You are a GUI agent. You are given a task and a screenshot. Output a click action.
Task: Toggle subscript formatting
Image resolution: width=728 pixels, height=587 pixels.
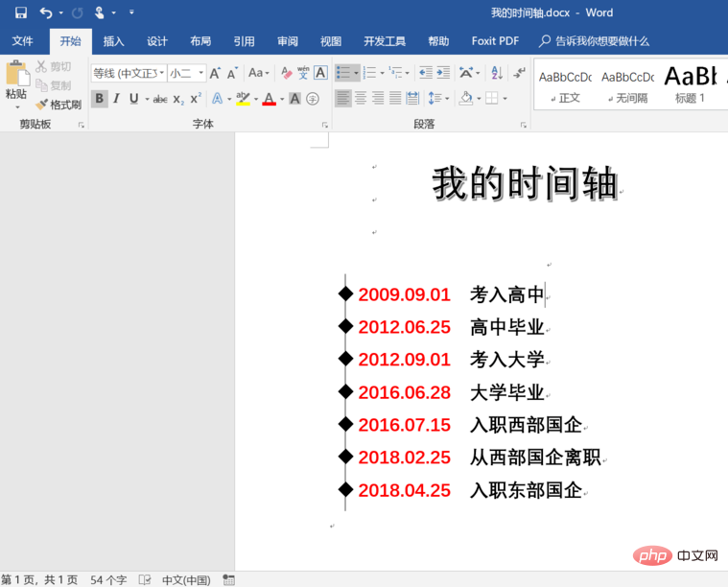pos(178,99)
